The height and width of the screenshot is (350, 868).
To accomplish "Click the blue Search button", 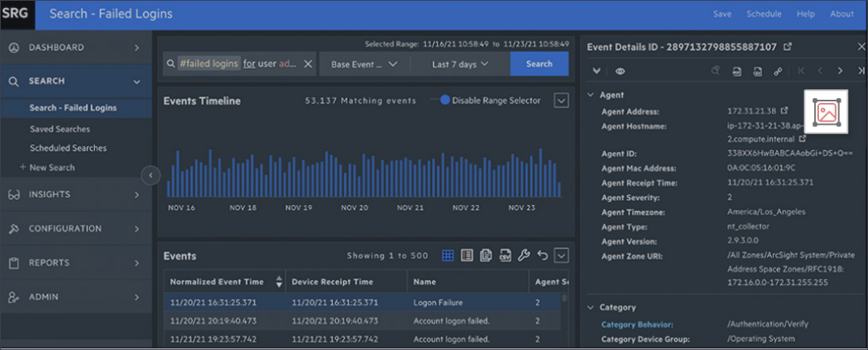I will (538, 64).
